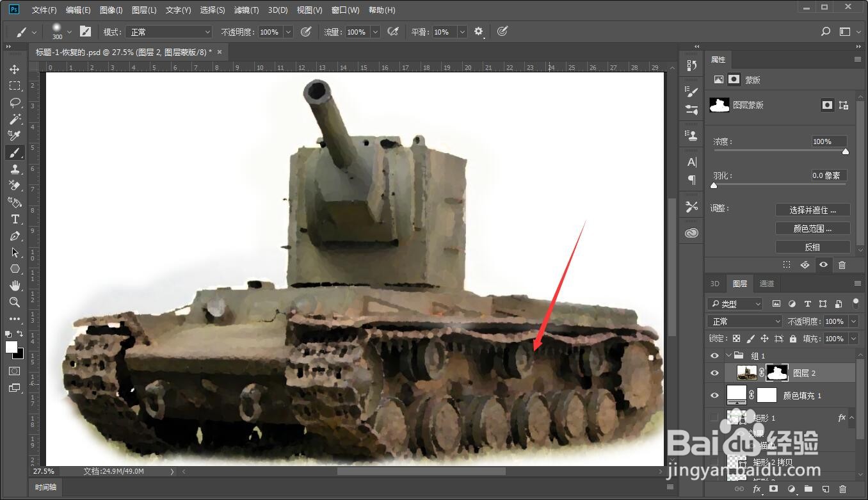The height and width of the screenshot is (500, 868).
Task: Delete layer with Layers trash icon
Action: pos(842,489)
